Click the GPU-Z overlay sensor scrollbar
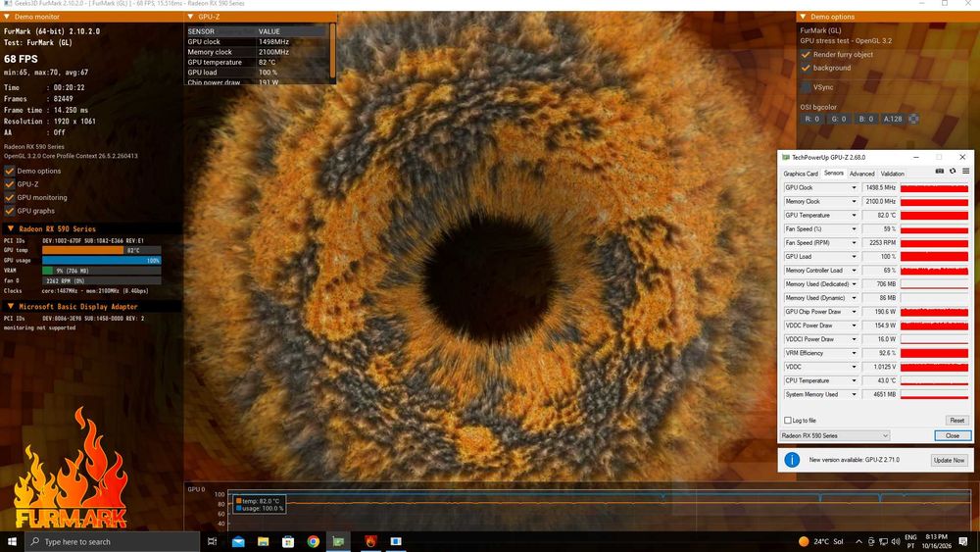980x552 pixels. (333, 51)
